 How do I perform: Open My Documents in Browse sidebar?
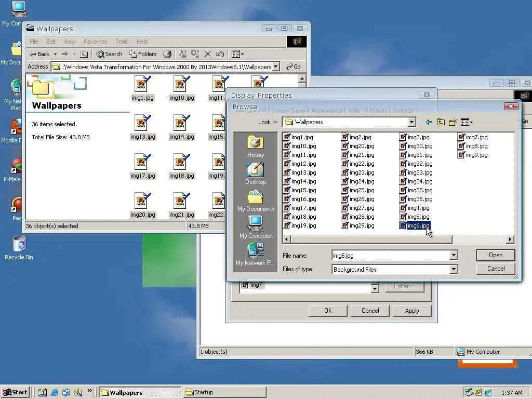256,201
